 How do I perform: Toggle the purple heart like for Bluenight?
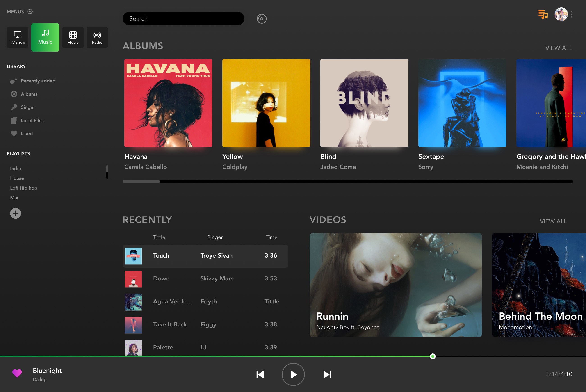(x=17, y=374)
